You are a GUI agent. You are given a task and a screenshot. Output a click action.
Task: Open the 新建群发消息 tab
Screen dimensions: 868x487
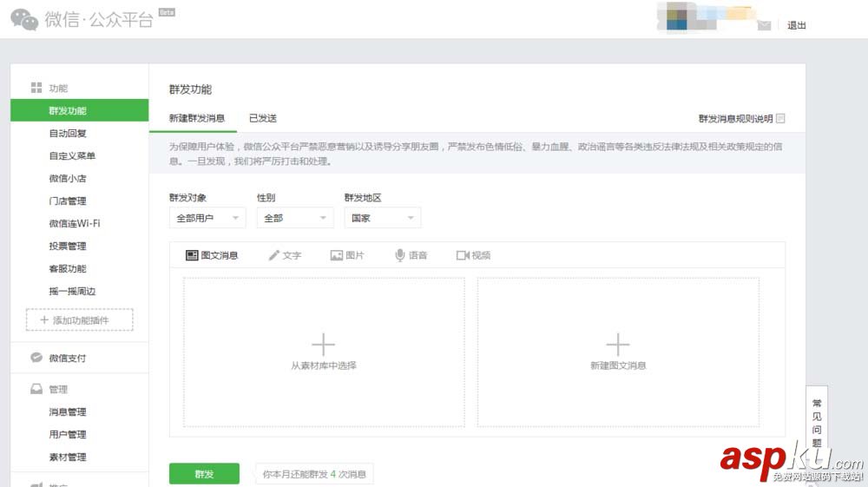tap(197, 118)
